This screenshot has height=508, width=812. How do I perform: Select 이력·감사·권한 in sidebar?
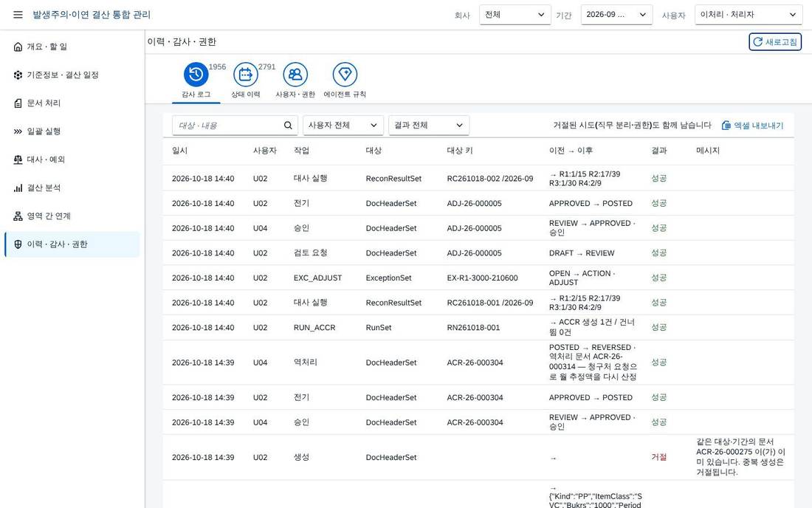[72, 244]
